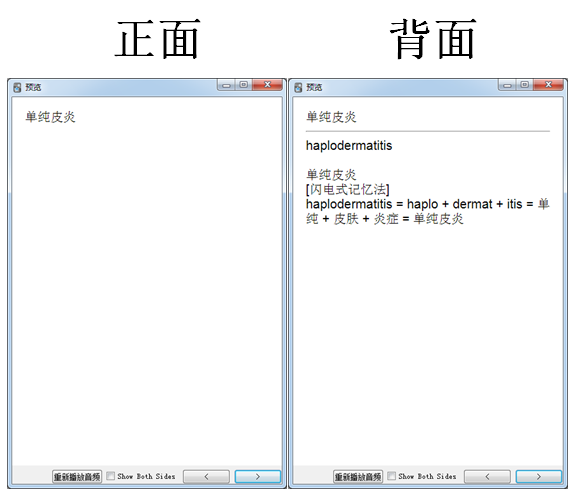This screenshot has height=499, width=573.
Task: Click the replay audio button in back preview
Action: point(358,477)
